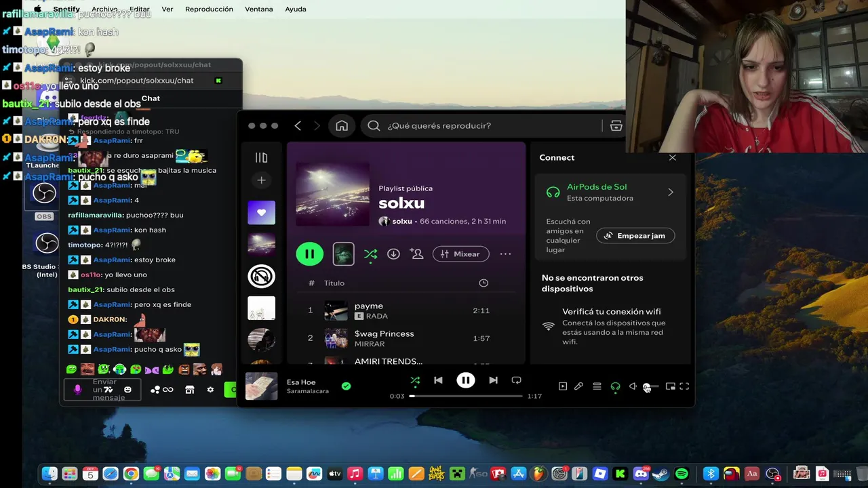Show lyrics with the microphone icon
Screen dimensions: 868x488
pyautogui.click(x=578, y=386)
